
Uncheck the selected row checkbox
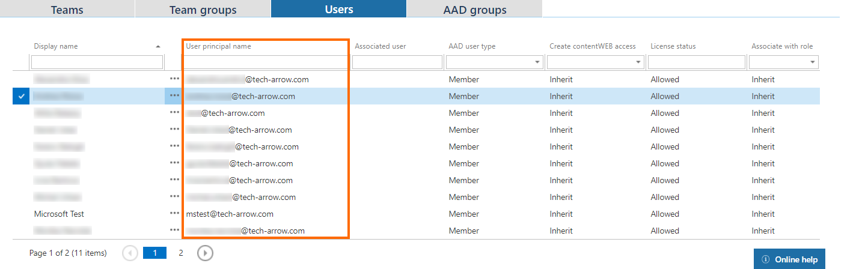21,96
